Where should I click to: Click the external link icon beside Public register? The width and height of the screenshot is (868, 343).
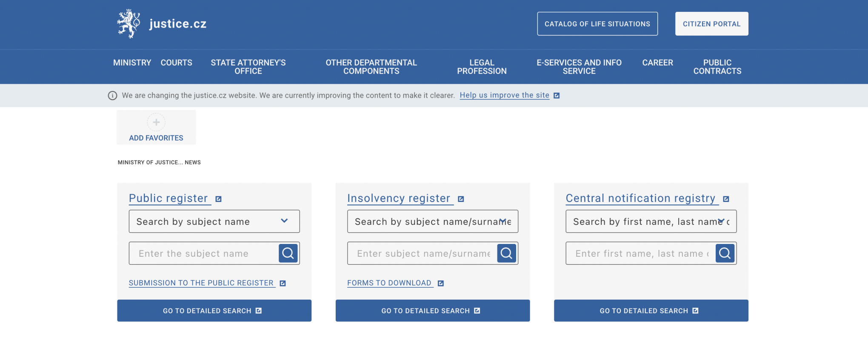coord(219,199)
